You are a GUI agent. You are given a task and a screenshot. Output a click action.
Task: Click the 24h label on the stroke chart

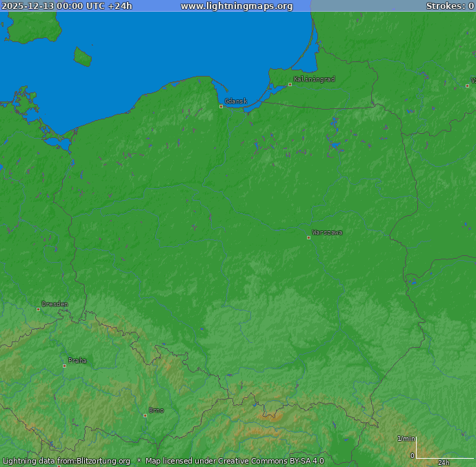click(444, 462)
